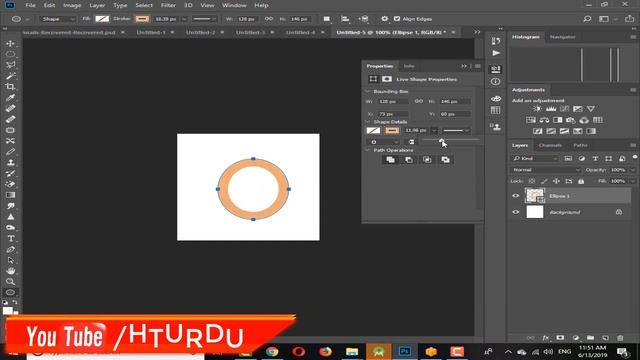Open stroke width dropdown in options bar

point(184,19)
